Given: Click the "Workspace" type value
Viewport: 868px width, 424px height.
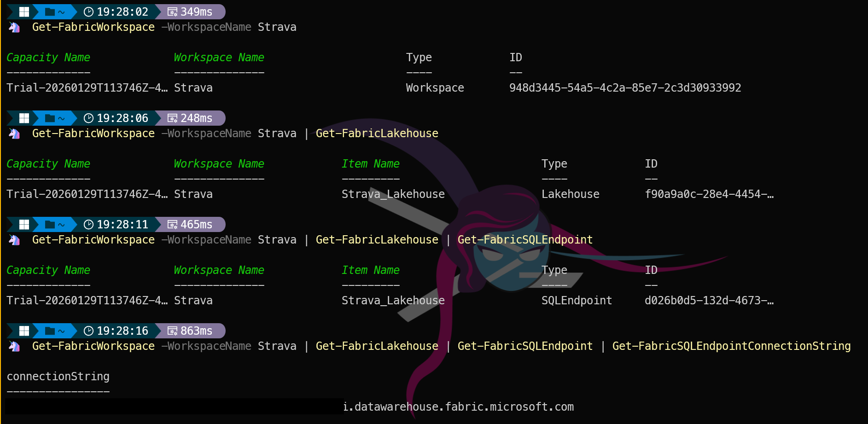Looking at the screenshot, I should (435, 88).
